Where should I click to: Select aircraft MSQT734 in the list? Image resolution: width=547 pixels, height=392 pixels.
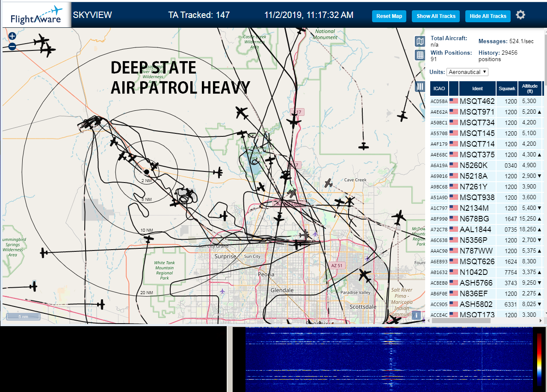pyautogui.click(x=486, y=123)
